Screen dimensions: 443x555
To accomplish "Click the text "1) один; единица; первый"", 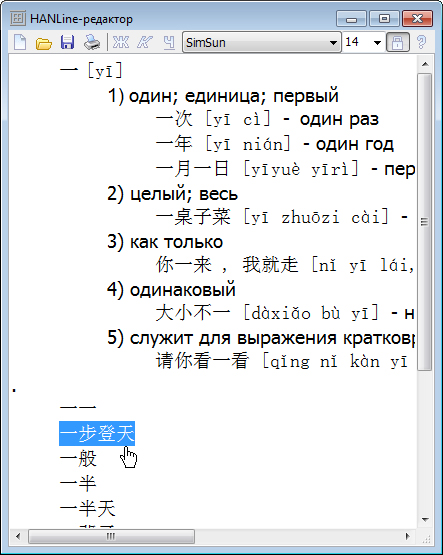I will click(223, 96).
